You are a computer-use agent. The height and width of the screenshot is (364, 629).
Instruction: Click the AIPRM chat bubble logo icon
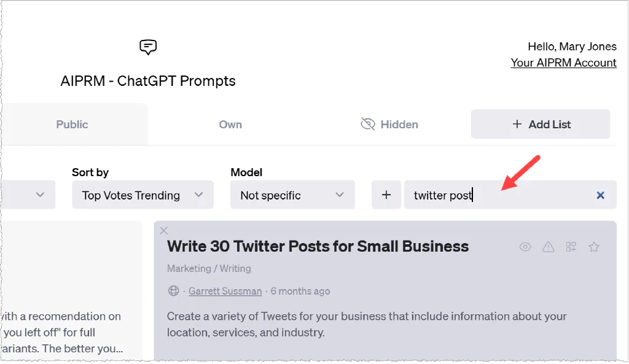click(148, 47)
